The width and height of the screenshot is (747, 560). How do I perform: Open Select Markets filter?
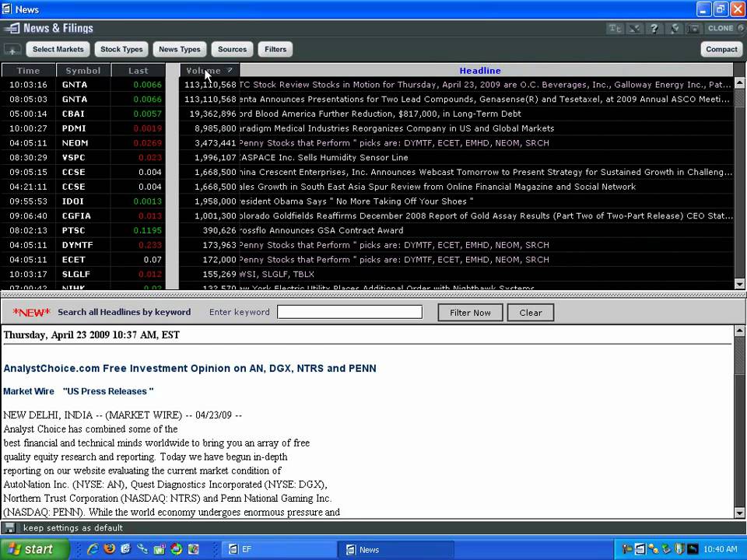58,50
